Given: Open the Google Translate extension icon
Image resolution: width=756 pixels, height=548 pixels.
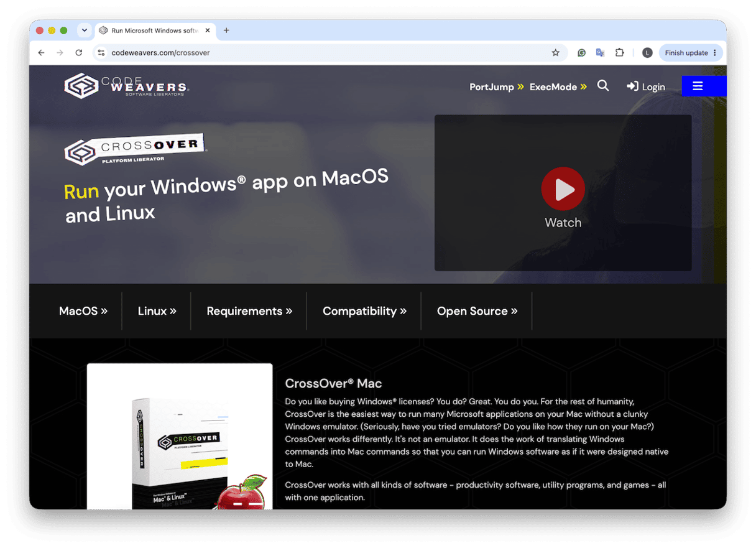Looking at the screenshot, I should pos(600,53).
